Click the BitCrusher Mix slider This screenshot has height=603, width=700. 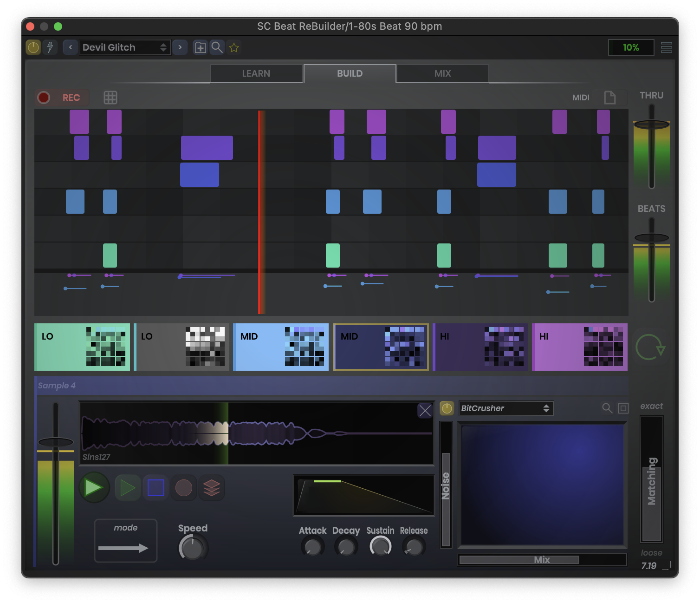pos(542,560)
